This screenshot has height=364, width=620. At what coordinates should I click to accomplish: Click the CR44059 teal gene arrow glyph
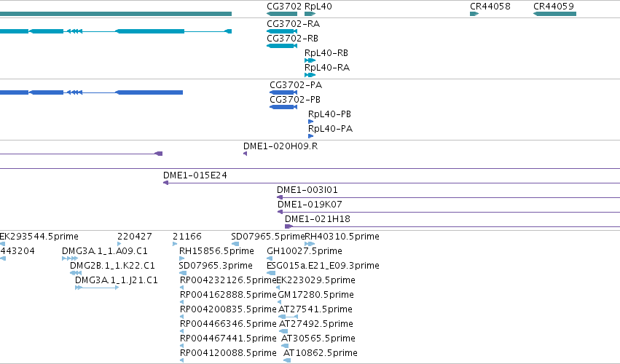click(554, 14)
